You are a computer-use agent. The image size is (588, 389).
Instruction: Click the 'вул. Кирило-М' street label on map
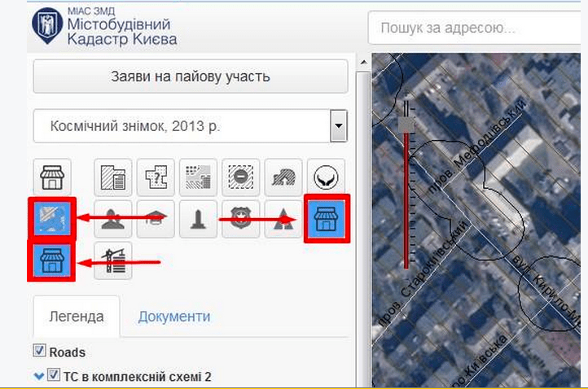(x=546, y=291)
